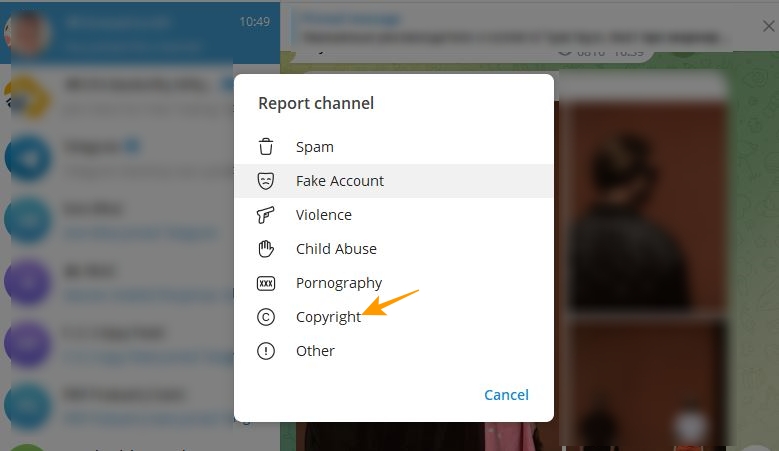The image size is (779, 451).
Task: Choose Pornography report reason
Action: coord(393,283)
